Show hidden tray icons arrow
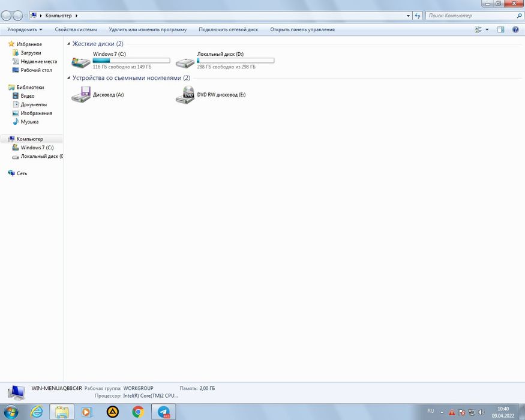 pyautogui.click(x=442, y=412)
